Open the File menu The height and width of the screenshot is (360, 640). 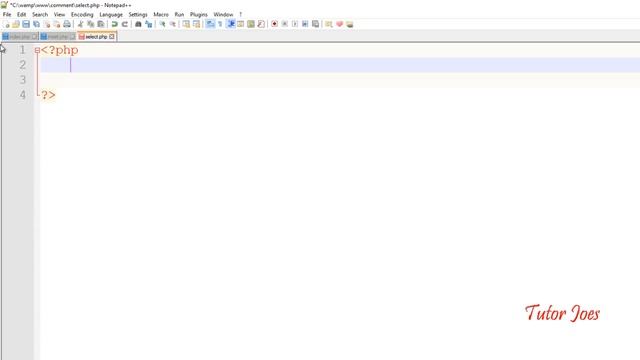coord(7,14)
